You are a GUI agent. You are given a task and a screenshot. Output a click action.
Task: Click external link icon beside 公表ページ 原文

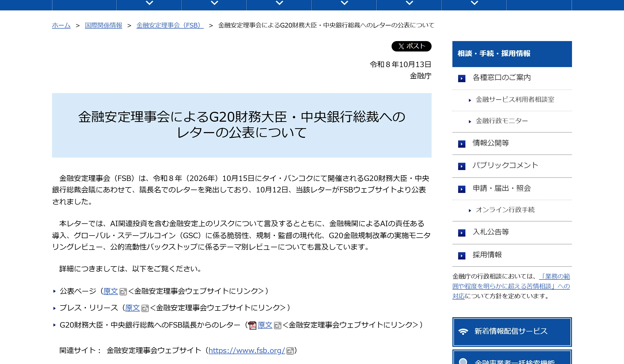point(123,292)
